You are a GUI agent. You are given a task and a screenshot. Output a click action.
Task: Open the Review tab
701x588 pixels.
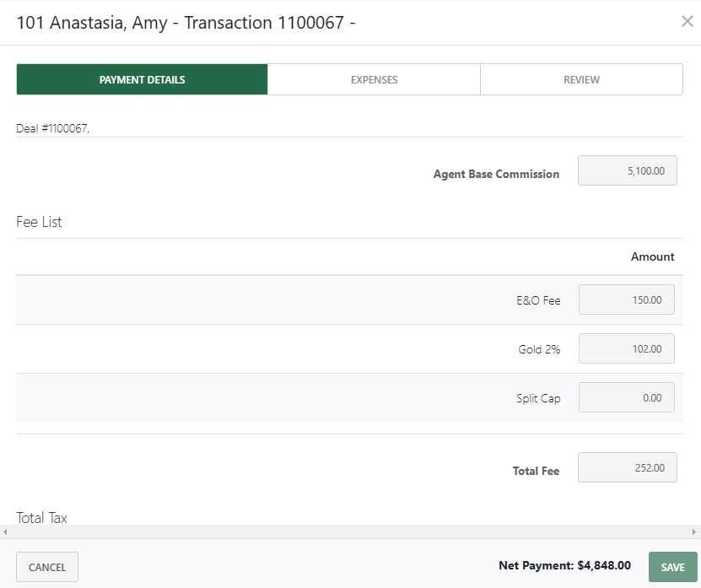[580, 79]
